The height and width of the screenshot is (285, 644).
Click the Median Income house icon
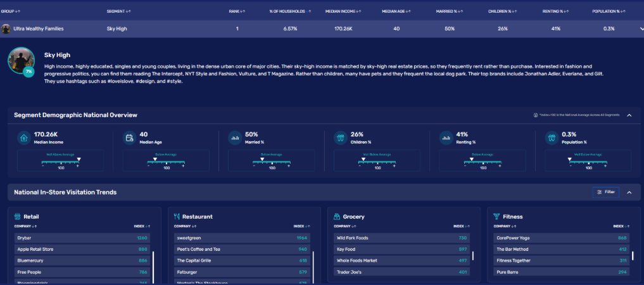coord(23,138)
